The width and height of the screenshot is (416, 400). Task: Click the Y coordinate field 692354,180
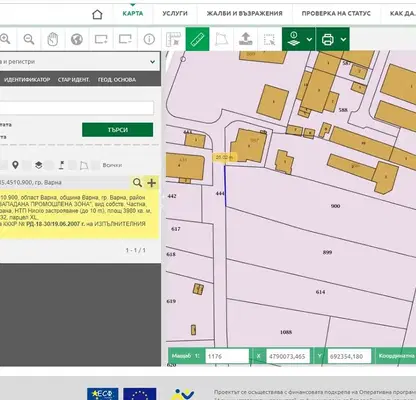pyautogui.click(x=349, y=356)
